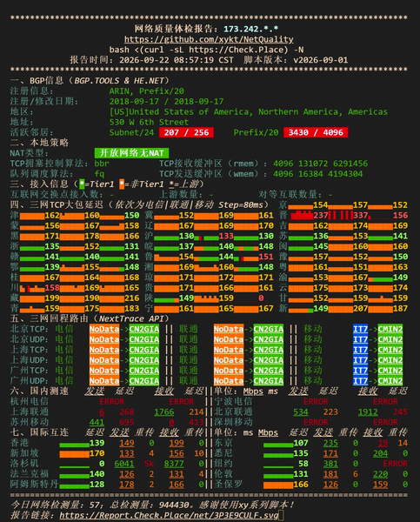Screen dimensions: 420x522
Task: Click latency 199 in the 藏 row
Action: (x=52, y=298)
